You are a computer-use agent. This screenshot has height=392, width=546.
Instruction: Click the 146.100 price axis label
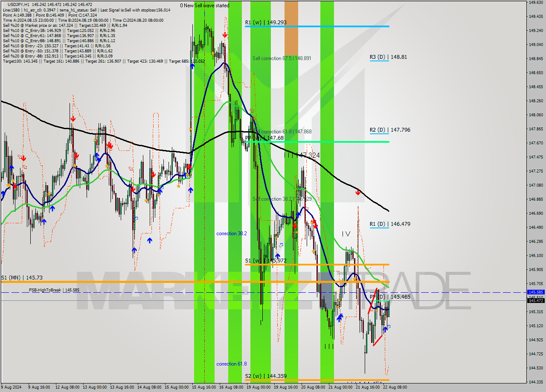(536, 256)
